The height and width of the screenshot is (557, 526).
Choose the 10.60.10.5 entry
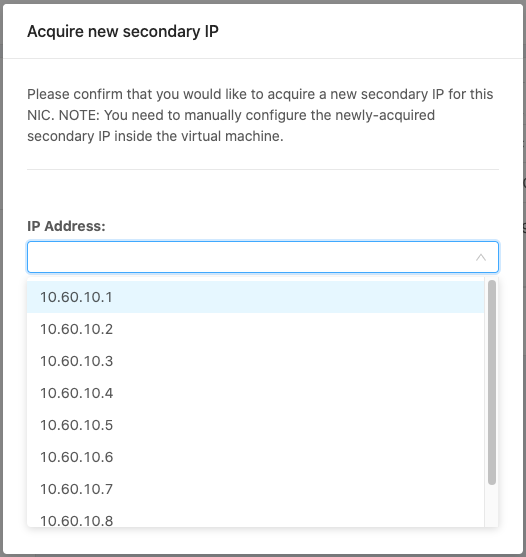pos(256,425)
